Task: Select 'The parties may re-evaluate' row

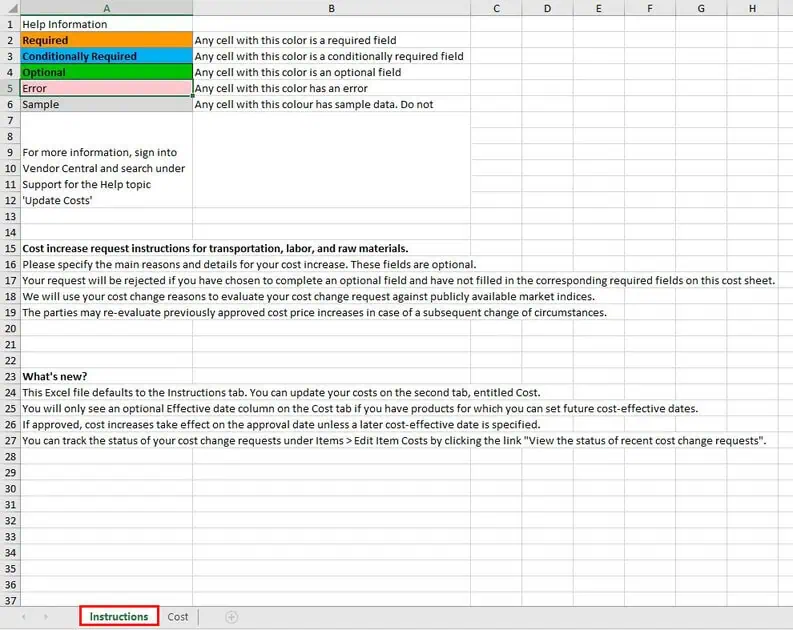Action: pos(314,312)
